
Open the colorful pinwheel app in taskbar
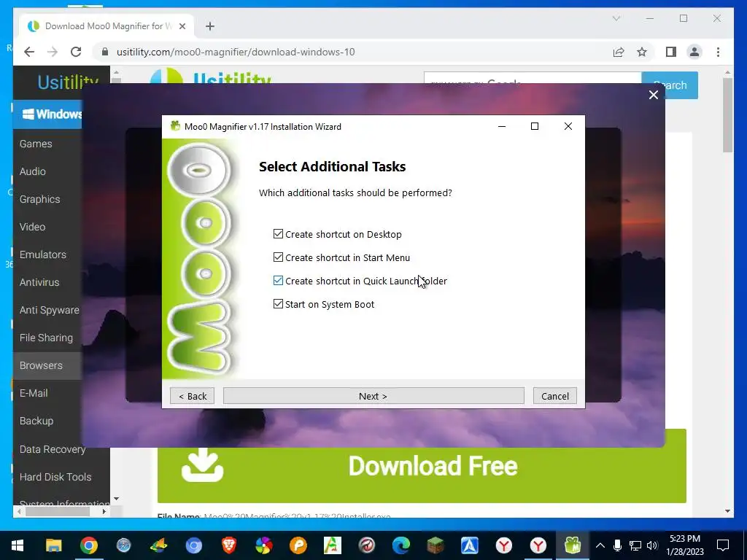pyautogui.click(x=263, y=545)
